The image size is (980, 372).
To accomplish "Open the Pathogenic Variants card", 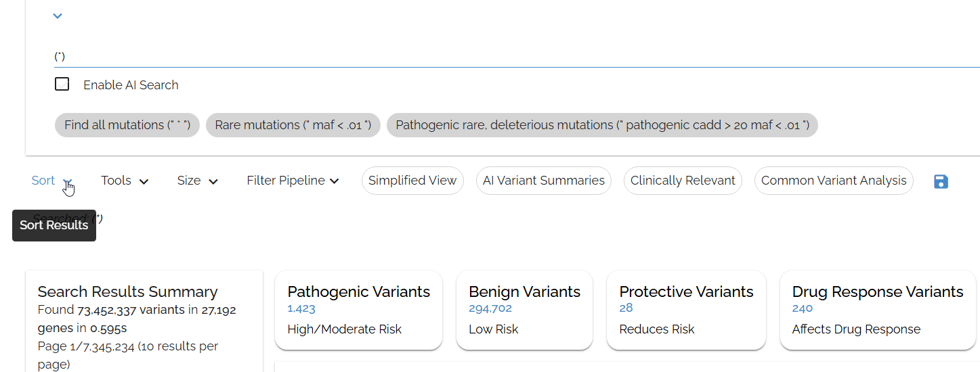I will tap(358, 292).
